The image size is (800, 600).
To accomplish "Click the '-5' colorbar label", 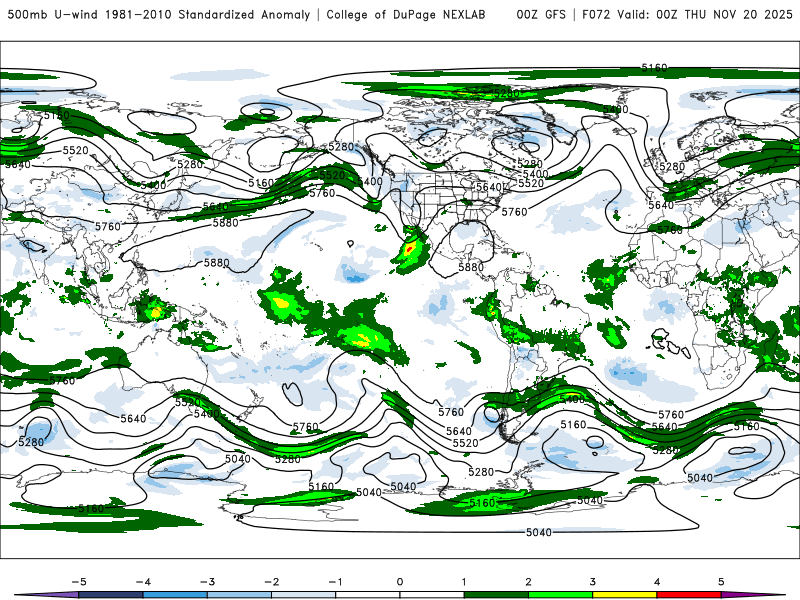I will click(79, 582).
